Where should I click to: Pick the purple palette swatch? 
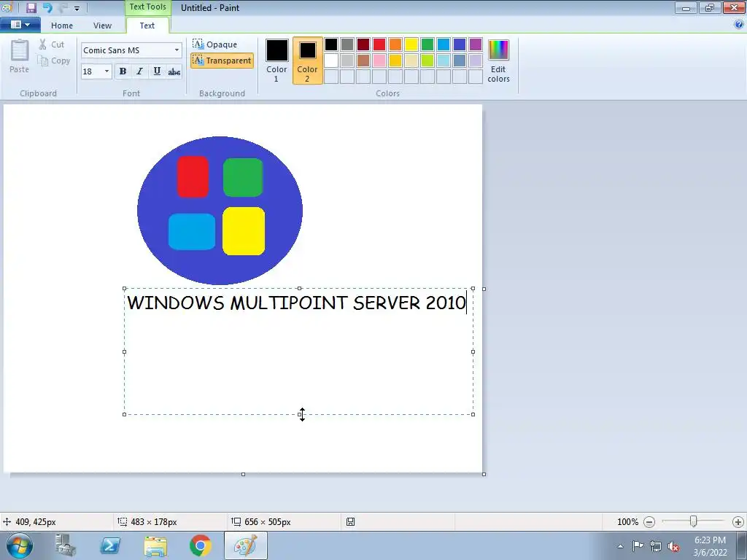coord(476,44)
